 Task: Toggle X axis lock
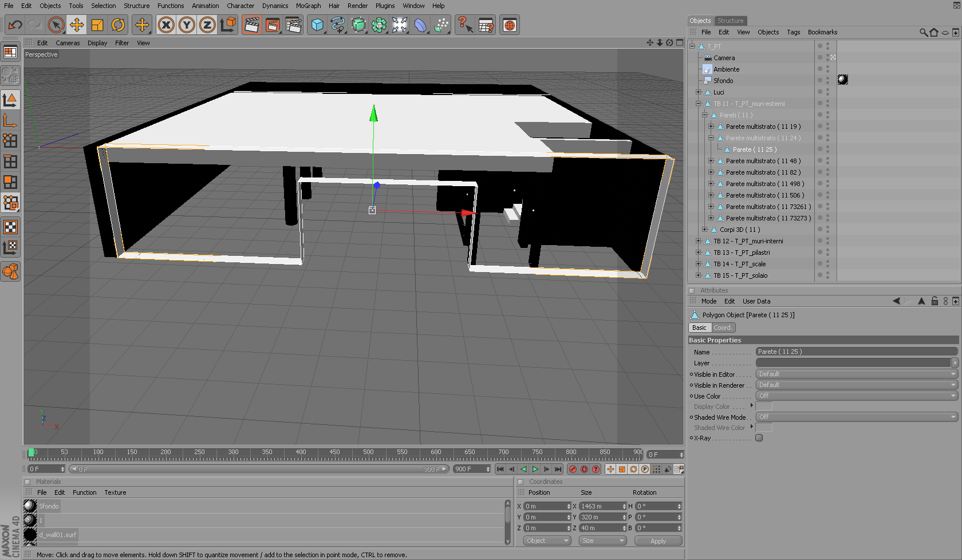point(166,25)
